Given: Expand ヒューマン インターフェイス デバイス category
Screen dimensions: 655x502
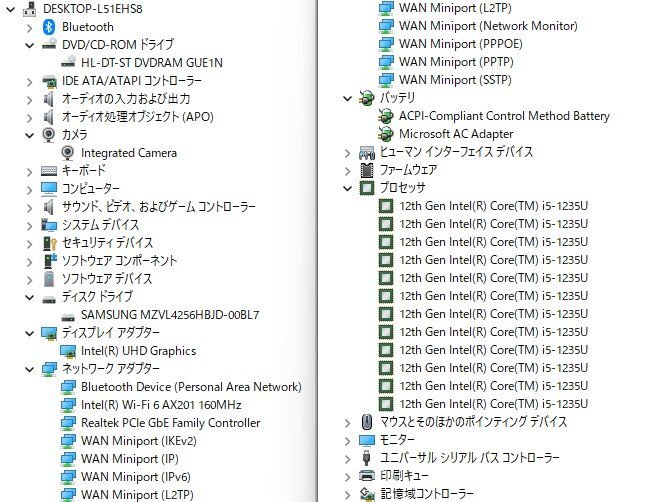Looking at the screenshot, I should (347, 153).
